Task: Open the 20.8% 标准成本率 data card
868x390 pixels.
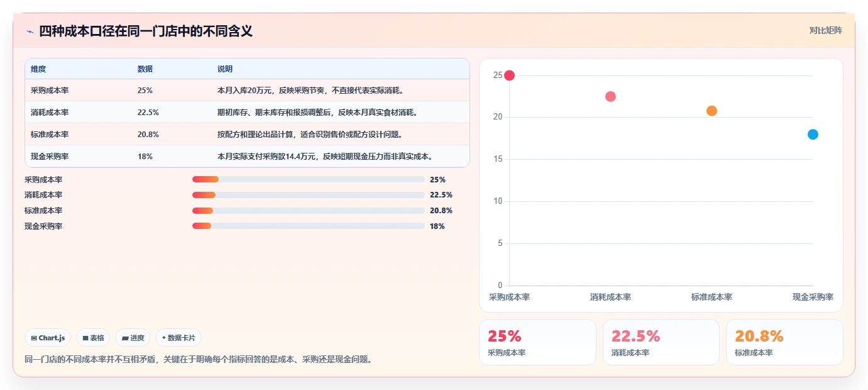Action: coord(784,342)
